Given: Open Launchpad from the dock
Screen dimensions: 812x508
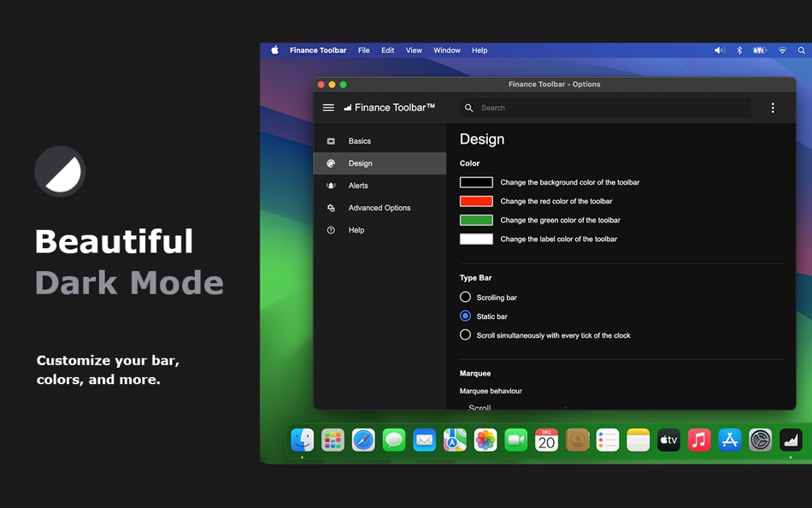Looking at the screenshot, I should [x=333, y=440].
